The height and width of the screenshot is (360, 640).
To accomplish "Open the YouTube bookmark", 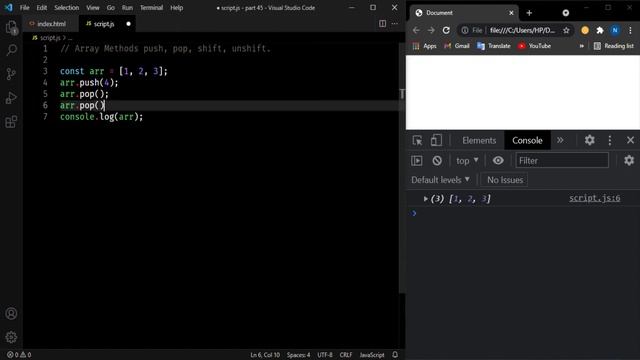I will pos(534,46).
